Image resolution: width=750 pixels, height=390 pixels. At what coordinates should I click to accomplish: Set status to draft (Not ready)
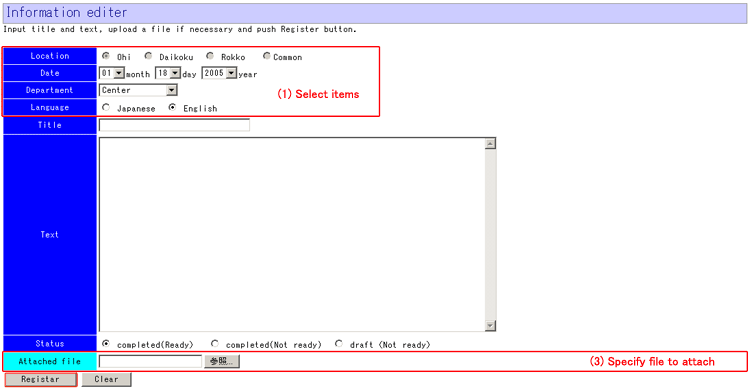point(339,344)
